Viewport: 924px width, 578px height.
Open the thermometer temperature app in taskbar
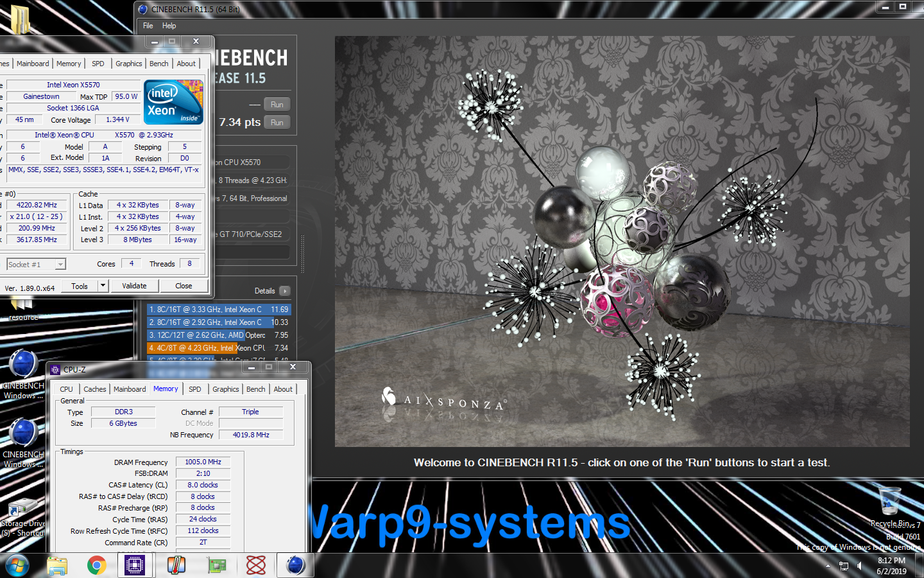(176, 566)
